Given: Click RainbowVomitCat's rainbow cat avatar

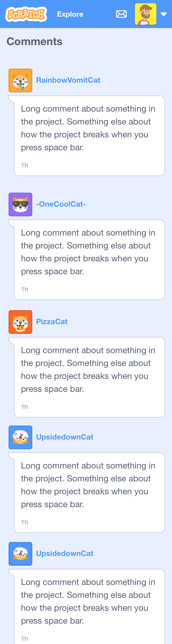Looking at the screenshot, I should click(20, 80).
